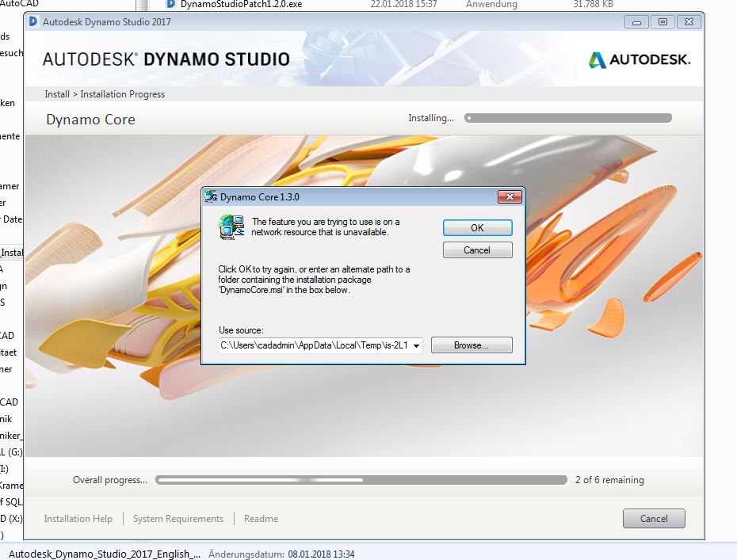737x560 pixels.
Task: Open the Installation Help link
Action: click(78, 519)
